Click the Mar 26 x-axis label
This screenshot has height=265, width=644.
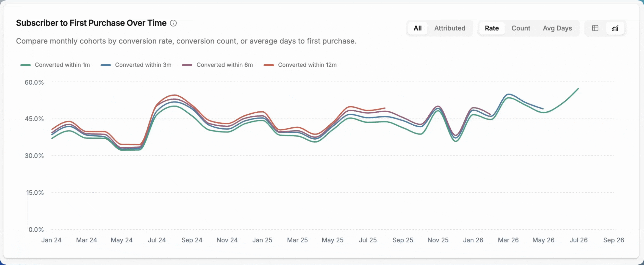point(508,240)
